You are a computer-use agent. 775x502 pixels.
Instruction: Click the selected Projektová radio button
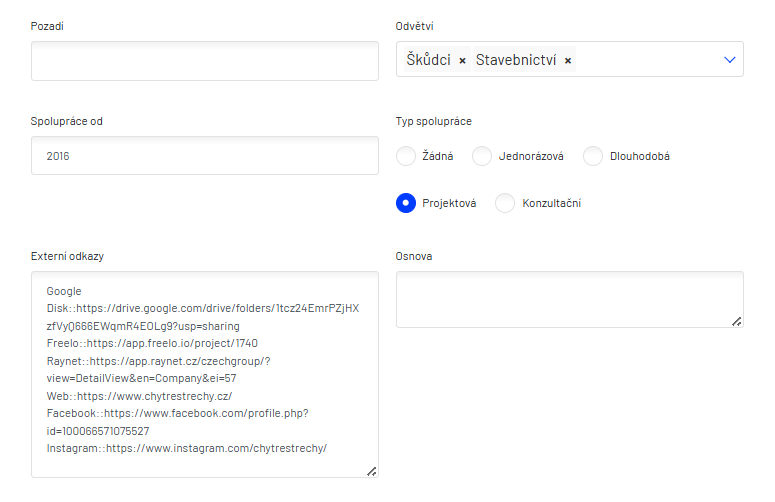pos(406,203)
